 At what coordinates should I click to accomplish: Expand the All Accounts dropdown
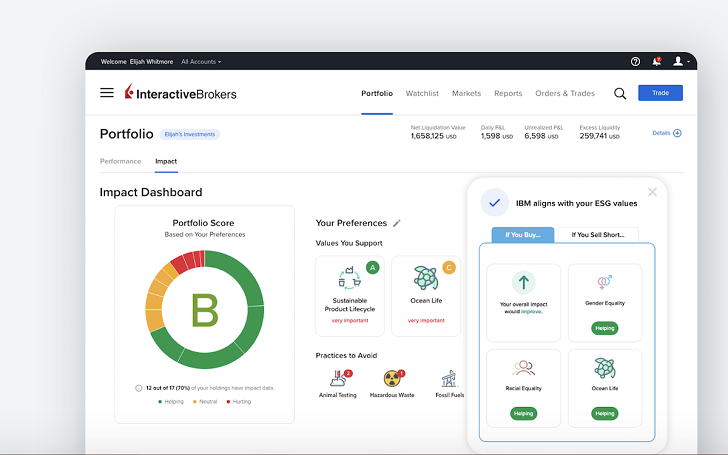pyautogui.click(x=202, y=62)
